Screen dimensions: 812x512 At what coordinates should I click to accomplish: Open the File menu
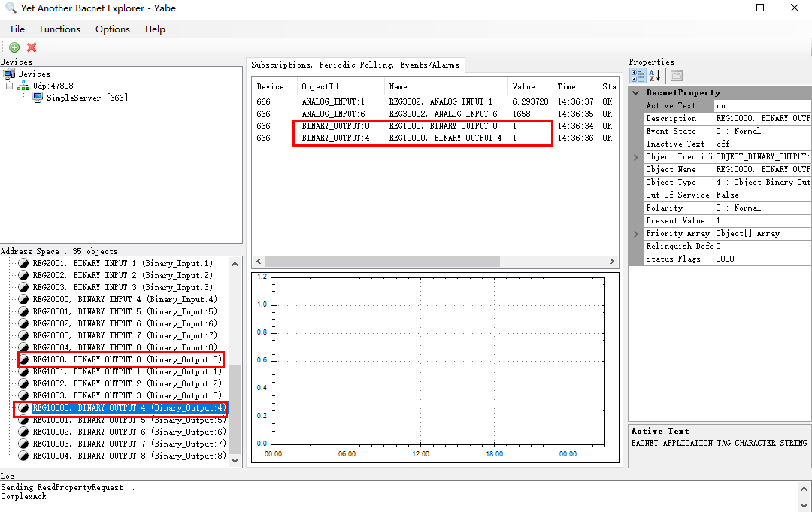click(17, 29)
